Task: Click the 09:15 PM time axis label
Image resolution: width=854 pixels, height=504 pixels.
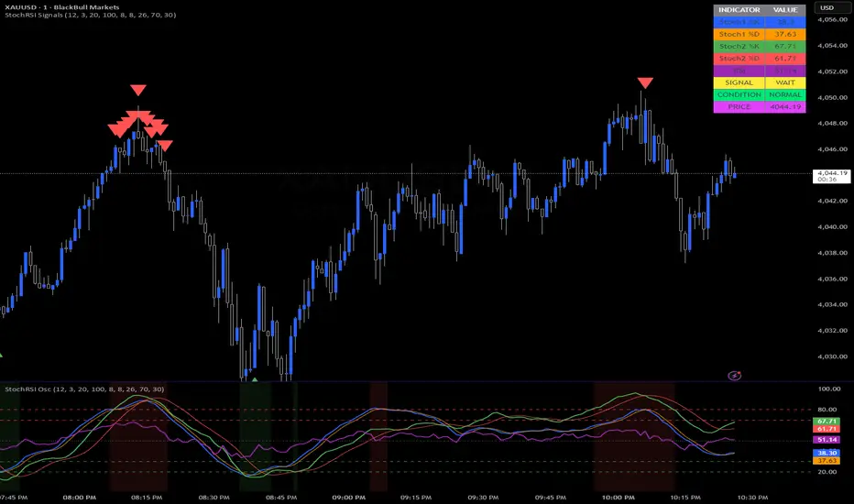Action: coord(416,498)
